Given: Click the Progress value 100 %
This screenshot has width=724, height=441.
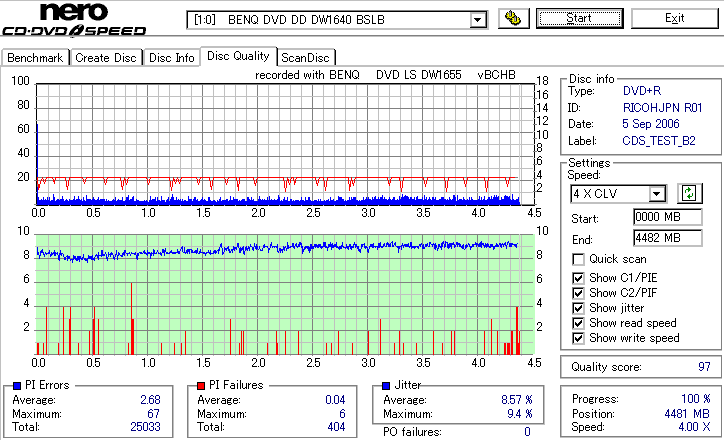Looking at the screenshot, I should pyautogui.click(x=696, y=399).
